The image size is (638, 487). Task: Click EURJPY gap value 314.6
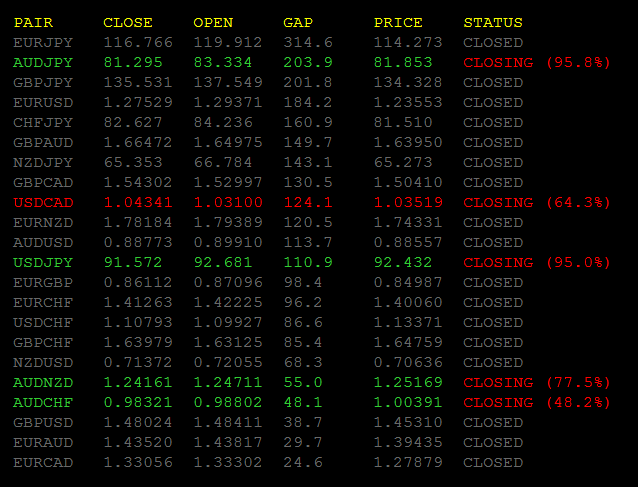point(308,42)
